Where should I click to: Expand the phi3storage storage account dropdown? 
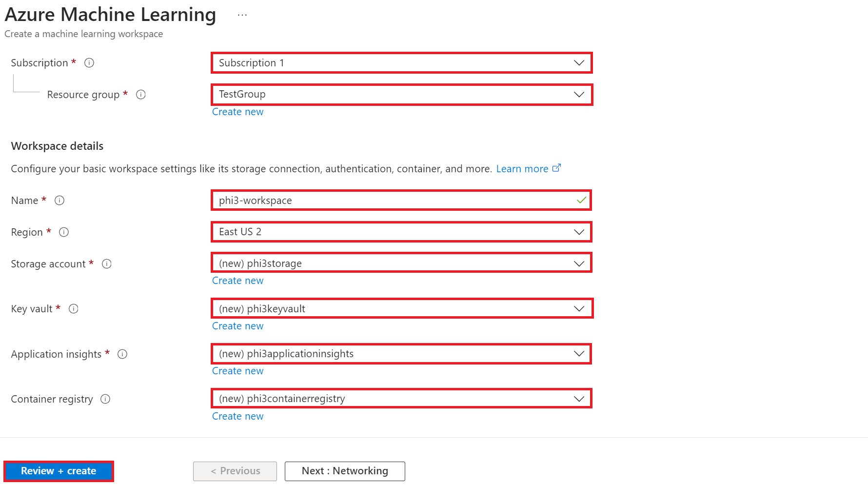click(402, 263)
